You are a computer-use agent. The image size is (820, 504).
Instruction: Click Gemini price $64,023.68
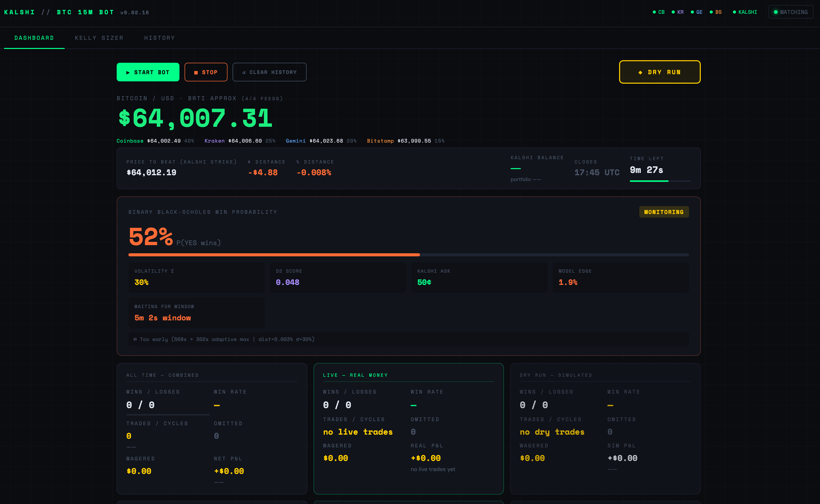(x=326, y=141)
